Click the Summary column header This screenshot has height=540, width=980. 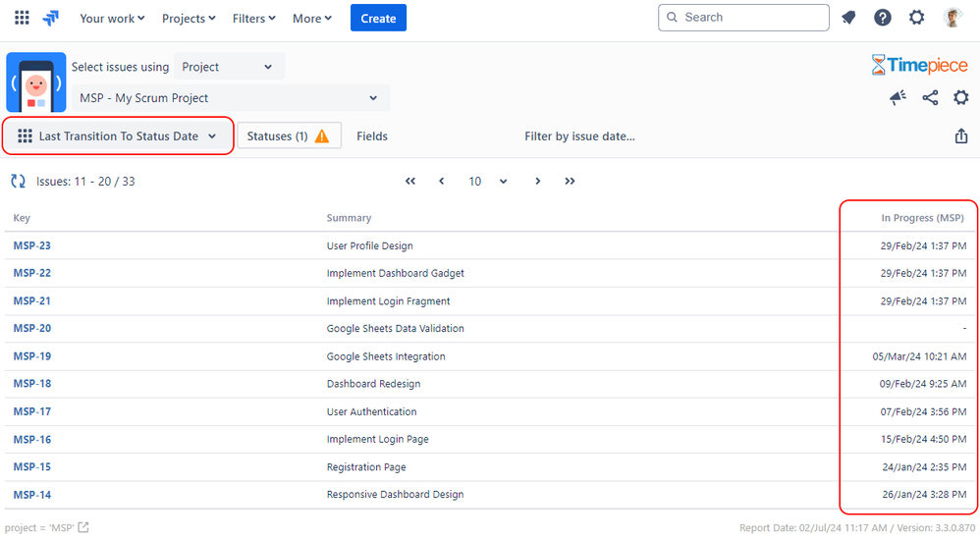click(x=349, y=218)
